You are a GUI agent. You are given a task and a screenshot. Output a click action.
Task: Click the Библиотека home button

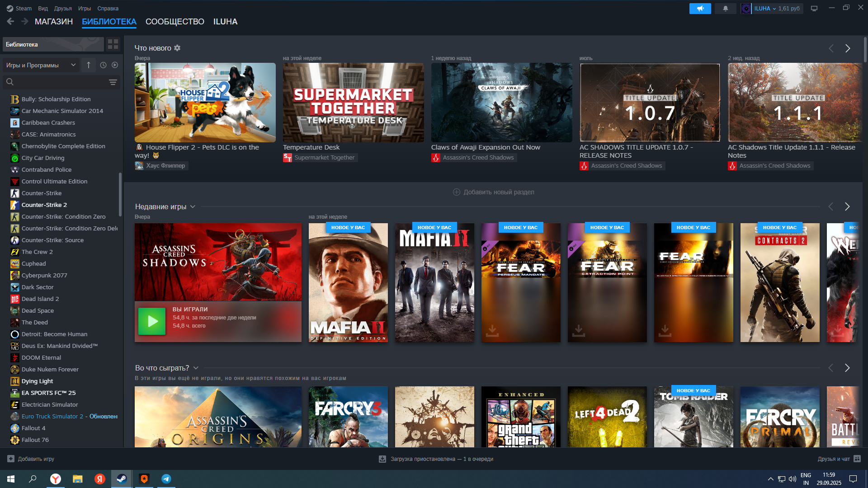pyautogui.click(x=53, y=44)
